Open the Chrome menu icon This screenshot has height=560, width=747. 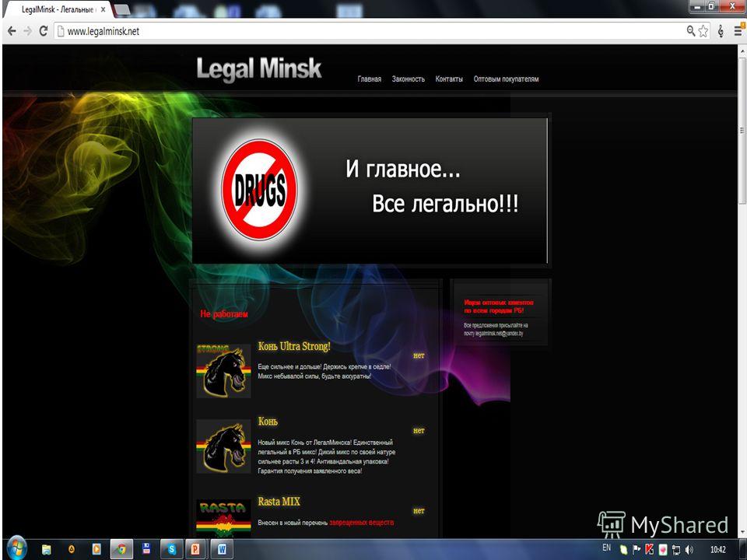coord(738,31)
